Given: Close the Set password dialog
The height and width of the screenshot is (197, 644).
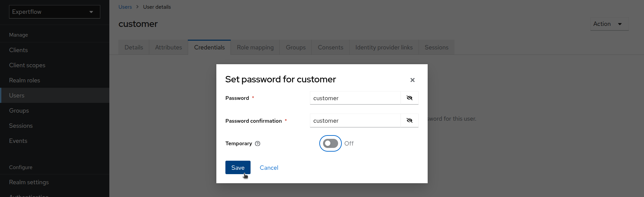Looking at the screenshot, I should coord(412,80).
